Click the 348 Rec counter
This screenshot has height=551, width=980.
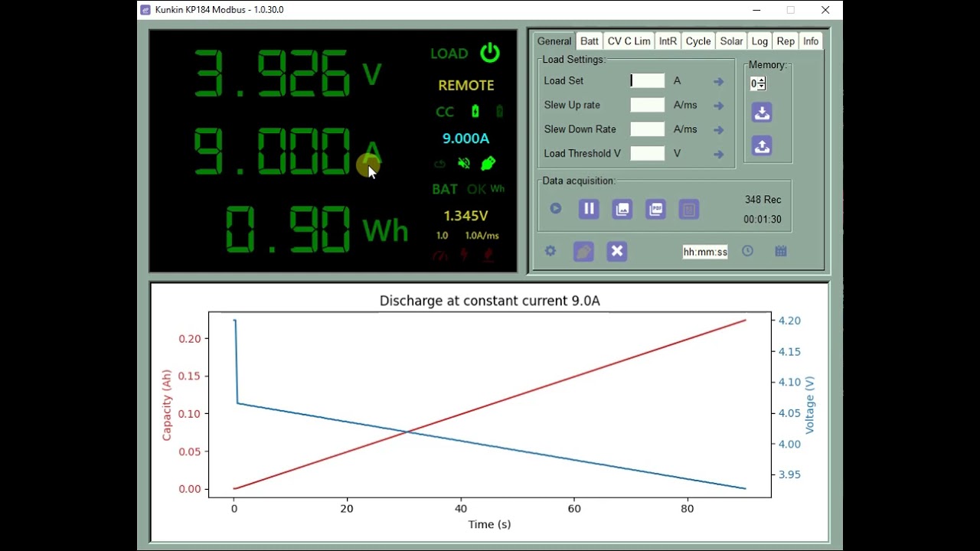pyautogui.click(x=763, y=200)
